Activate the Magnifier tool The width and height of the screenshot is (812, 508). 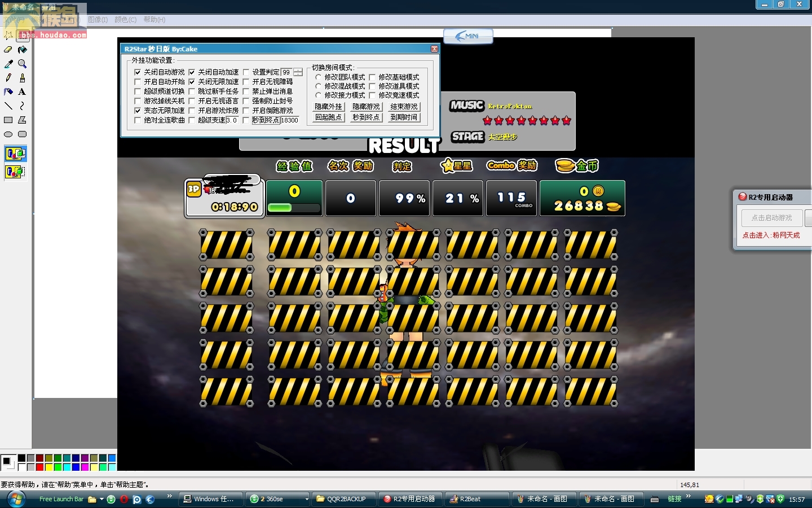23,64
